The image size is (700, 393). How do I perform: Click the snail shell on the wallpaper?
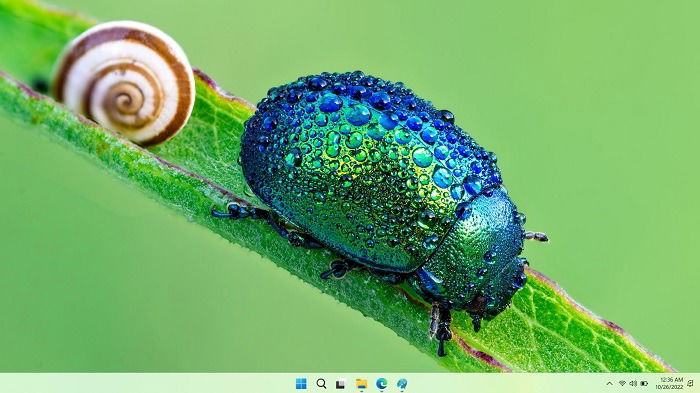124,83
